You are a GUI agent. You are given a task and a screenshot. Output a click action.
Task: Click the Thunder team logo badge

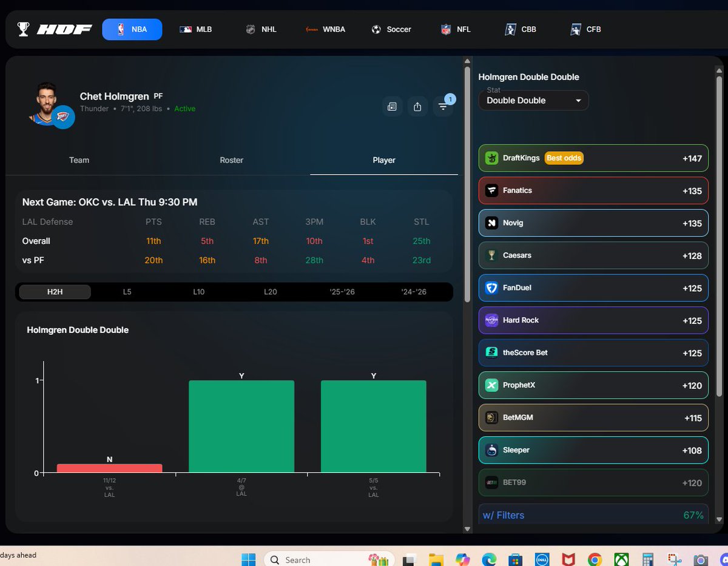[x=63, y=116]
